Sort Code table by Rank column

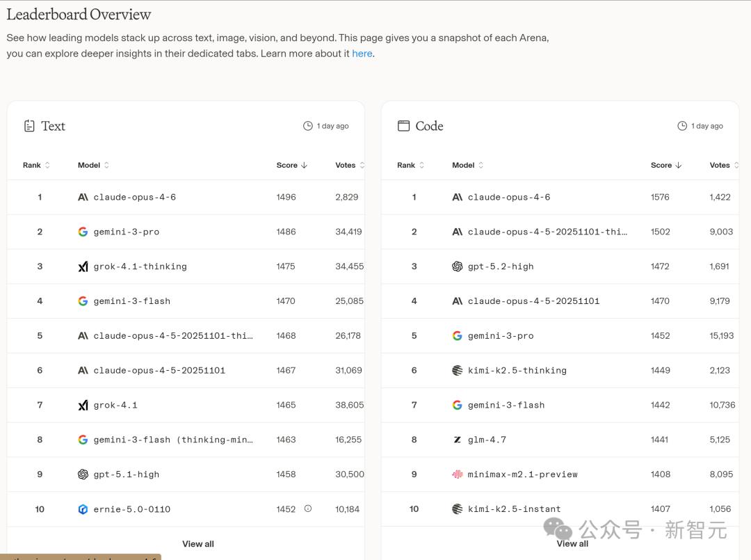pyautogui.click(x=410, y=165)
